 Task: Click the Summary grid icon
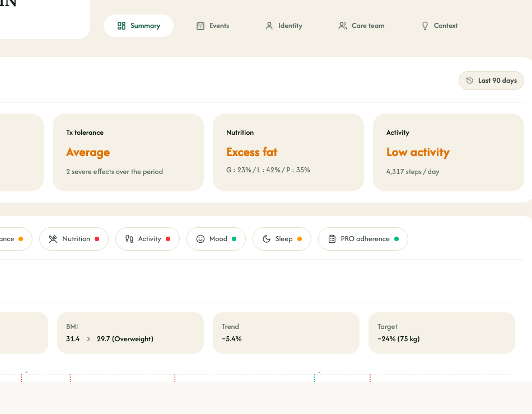tap(122, 26)
